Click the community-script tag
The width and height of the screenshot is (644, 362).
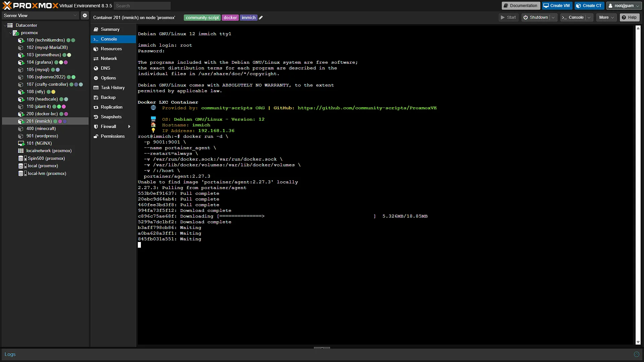click(x=202, y=18)
